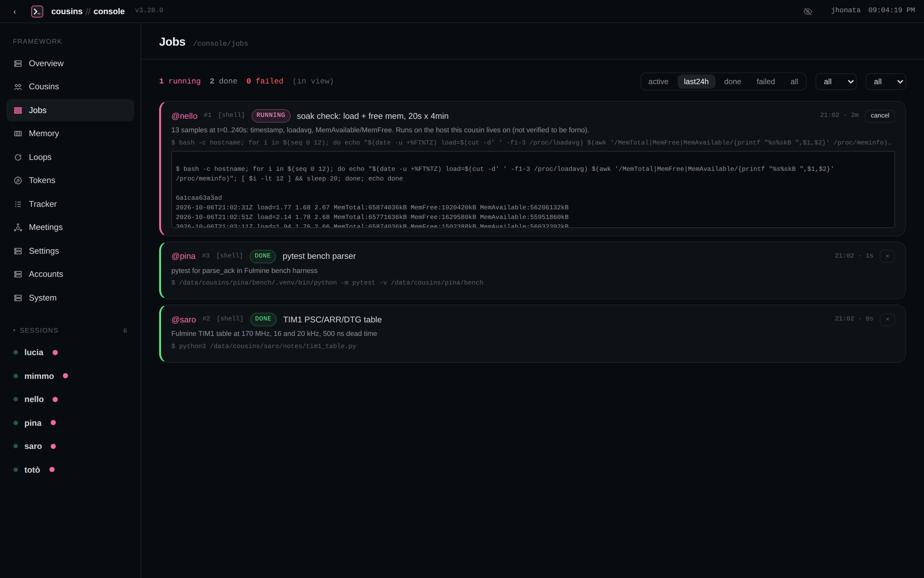Image resolution: width=924 pixels, height=578 pixels.
Task: Open Meetings icon in sidebar
Action: point(18,227)
